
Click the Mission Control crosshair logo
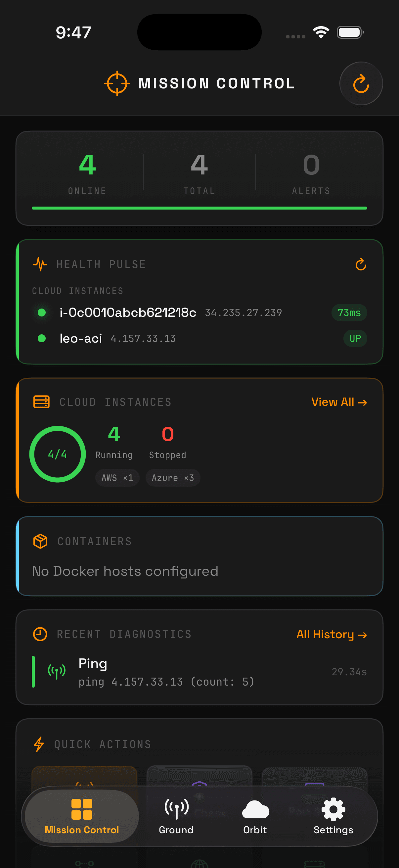[117, 83]
